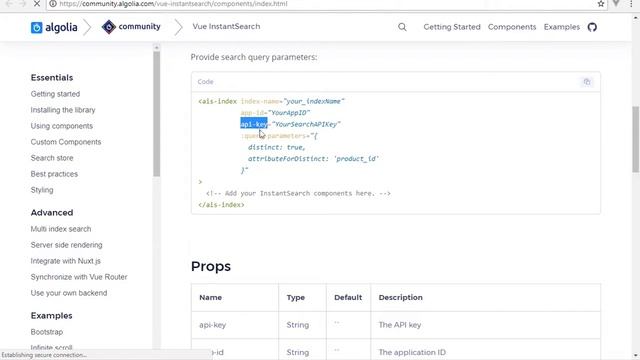Open Installing the library page
This screenshot has height=360, width=640.
[x=63, y=110]
